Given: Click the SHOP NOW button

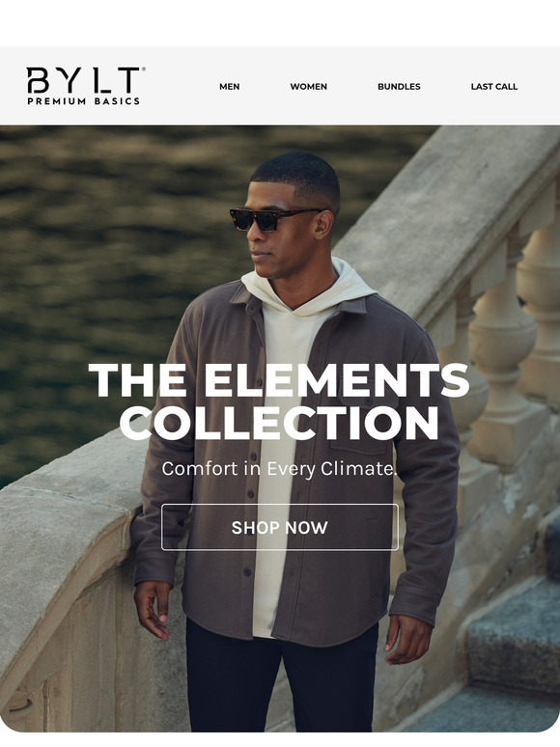Looking at the screenshot, I should [x=280, y=527].
